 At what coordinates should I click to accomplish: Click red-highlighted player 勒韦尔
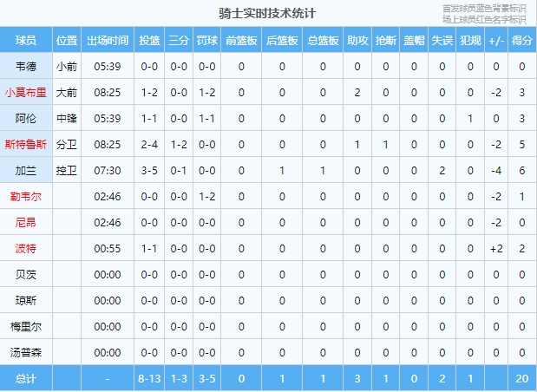(x=26, y=197)
